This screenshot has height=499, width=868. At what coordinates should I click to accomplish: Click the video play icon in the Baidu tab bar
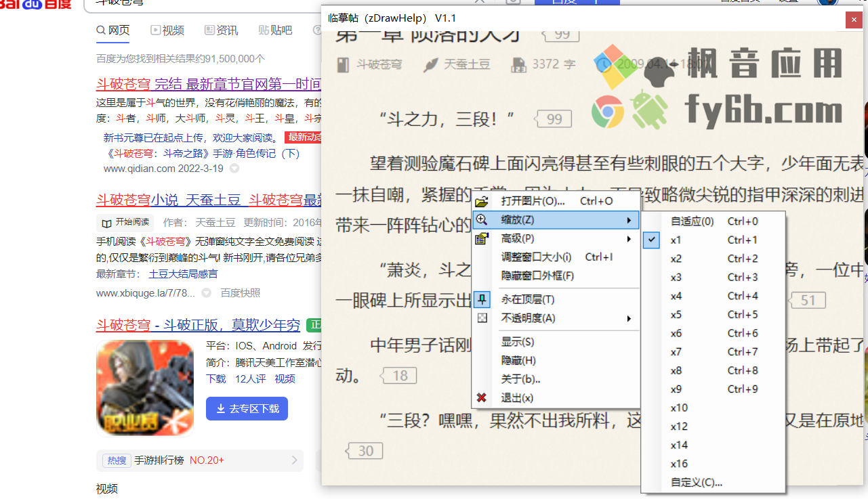[x=155, y=30]
